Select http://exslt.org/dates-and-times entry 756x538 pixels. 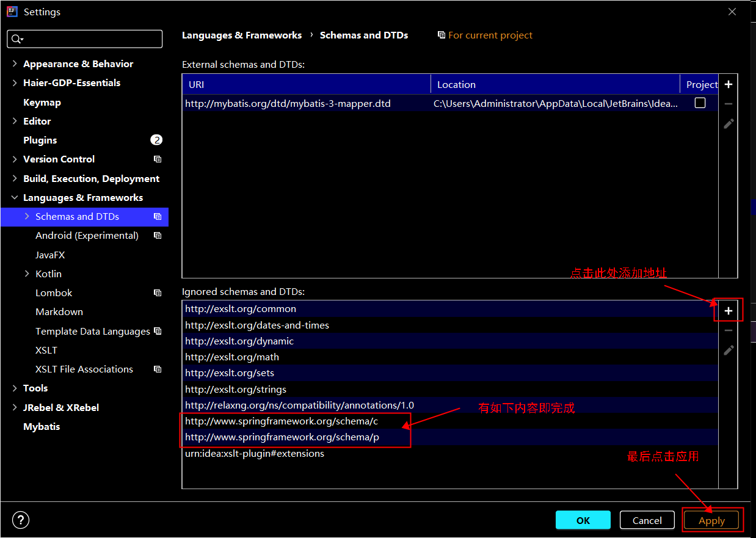(450, 325)
